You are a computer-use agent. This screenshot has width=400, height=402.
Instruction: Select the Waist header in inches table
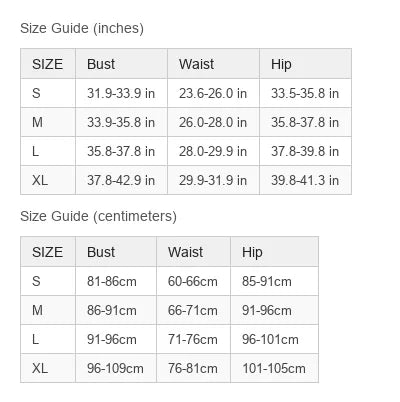(213, 64)
